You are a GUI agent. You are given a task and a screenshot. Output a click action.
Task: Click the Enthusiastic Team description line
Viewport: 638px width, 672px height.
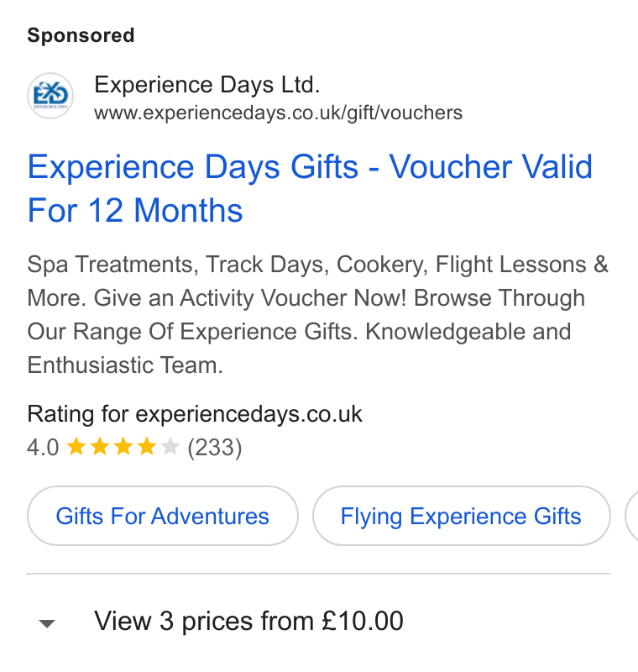pyautogui.click(x=125, y=365)
